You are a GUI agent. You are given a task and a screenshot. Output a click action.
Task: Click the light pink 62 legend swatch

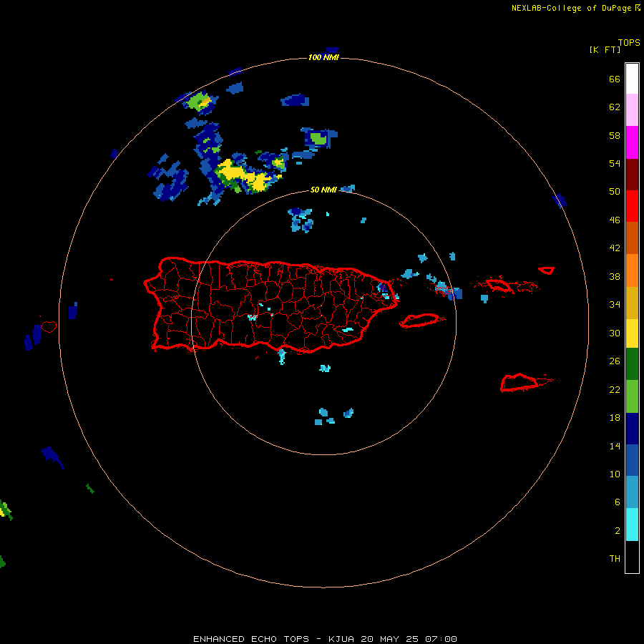(x=632, y=110)
